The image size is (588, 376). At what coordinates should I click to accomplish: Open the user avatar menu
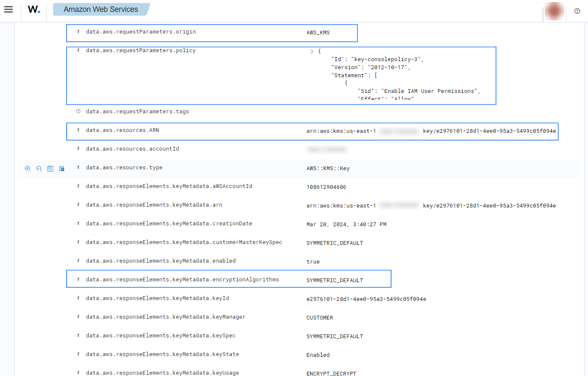coord(554,11)
